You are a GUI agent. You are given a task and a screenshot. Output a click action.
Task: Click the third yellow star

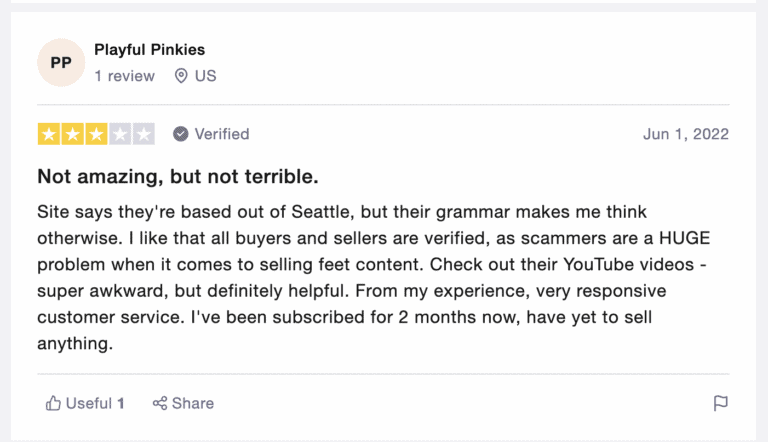(96, 134)
